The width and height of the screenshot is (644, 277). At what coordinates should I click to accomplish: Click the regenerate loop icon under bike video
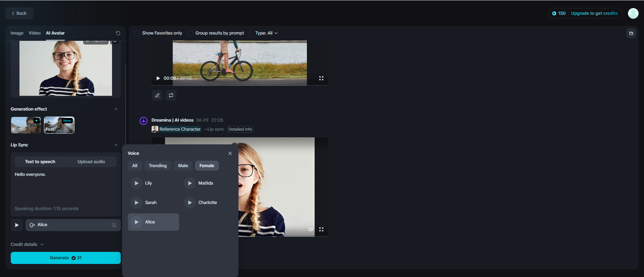[x=171, y=95]
